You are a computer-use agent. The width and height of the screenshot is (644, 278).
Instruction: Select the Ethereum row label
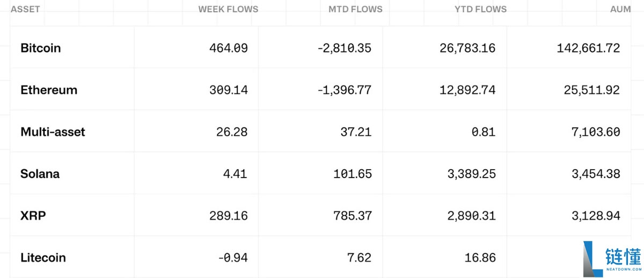click(x=49, y=90)
